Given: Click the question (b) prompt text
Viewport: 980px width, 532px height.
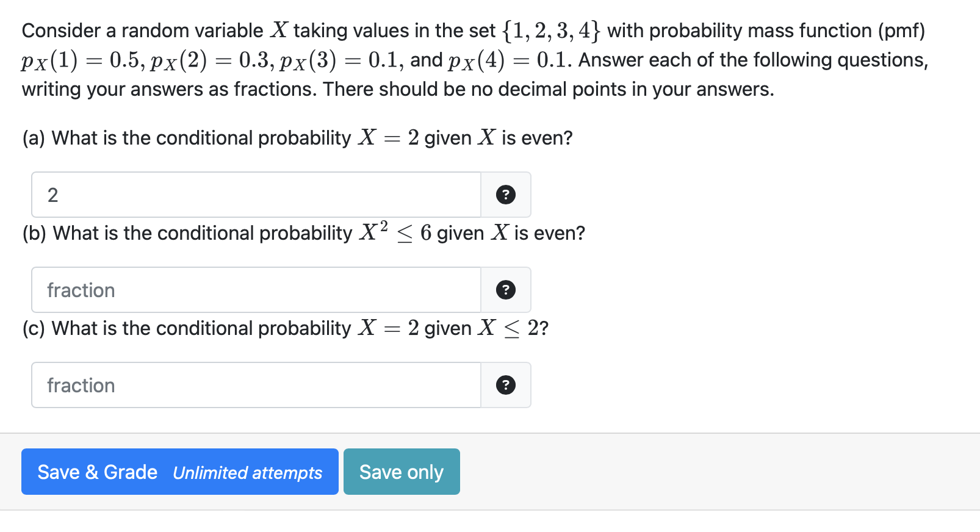Looking at the screenshot, I should tap(304, 232).
